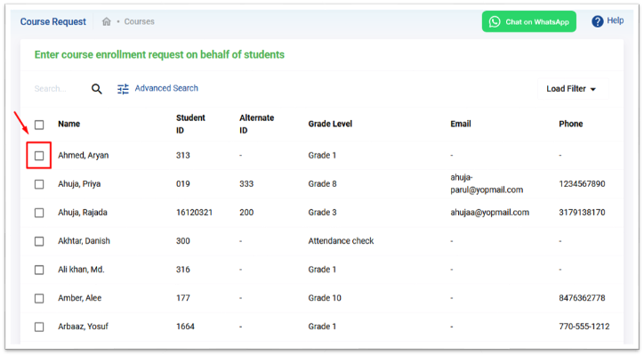Open Courses in the breadcrumb
Screen dimensions: 644x356
click(x=140, y=21)
